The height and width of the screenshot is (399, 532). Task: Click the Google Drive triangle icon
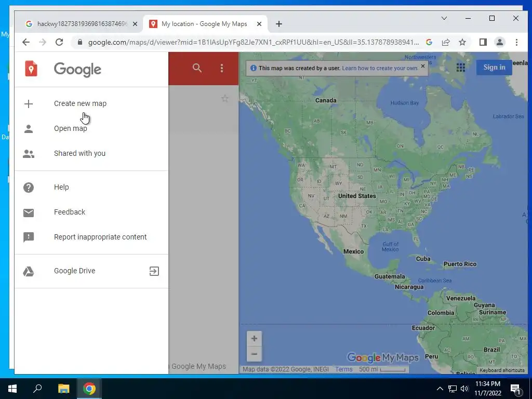tap(29, 271)
